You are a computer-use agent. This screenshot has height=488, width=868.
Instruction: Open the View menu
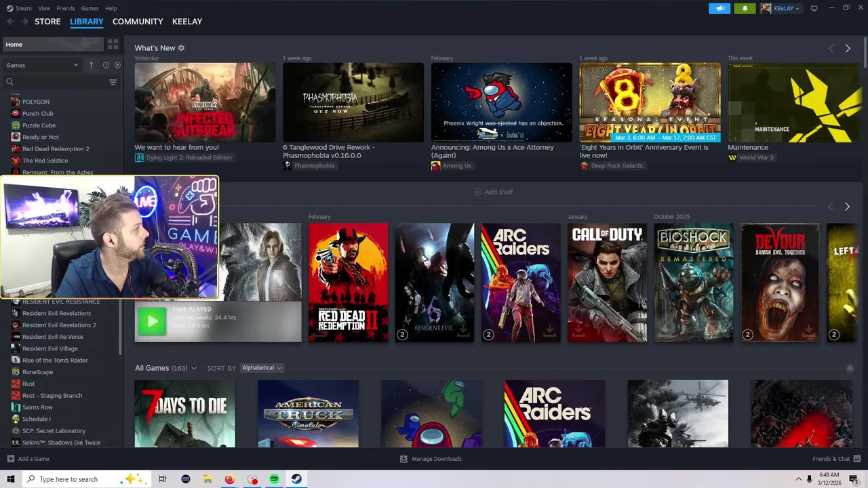tap(44, 8)
